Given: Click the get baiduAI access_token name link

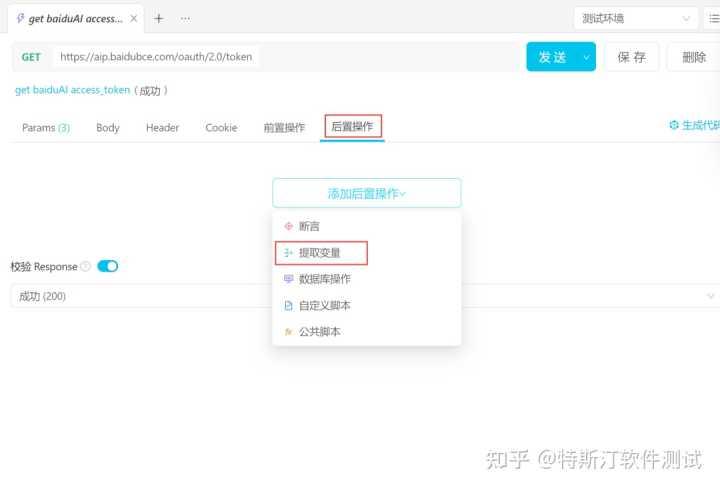Looking at the screenshot, I should 73,90.
